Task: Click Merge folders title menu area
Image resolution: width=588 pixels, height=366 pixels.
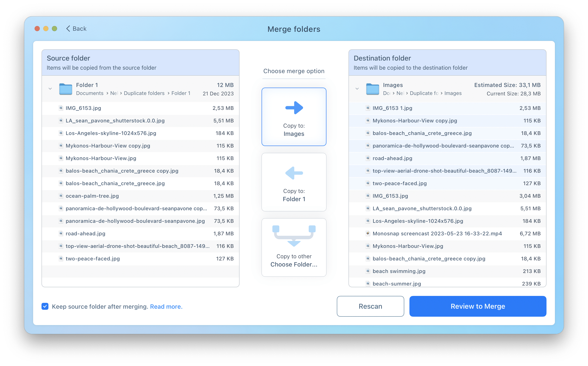Action: click(294, 28)
